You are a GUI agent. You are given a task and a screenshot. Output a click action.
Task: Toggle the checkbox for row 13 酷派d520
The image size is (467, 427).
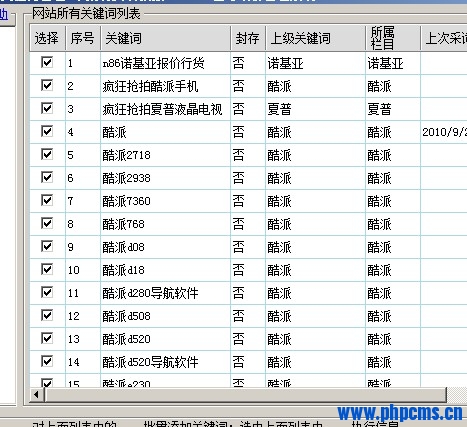47,338
